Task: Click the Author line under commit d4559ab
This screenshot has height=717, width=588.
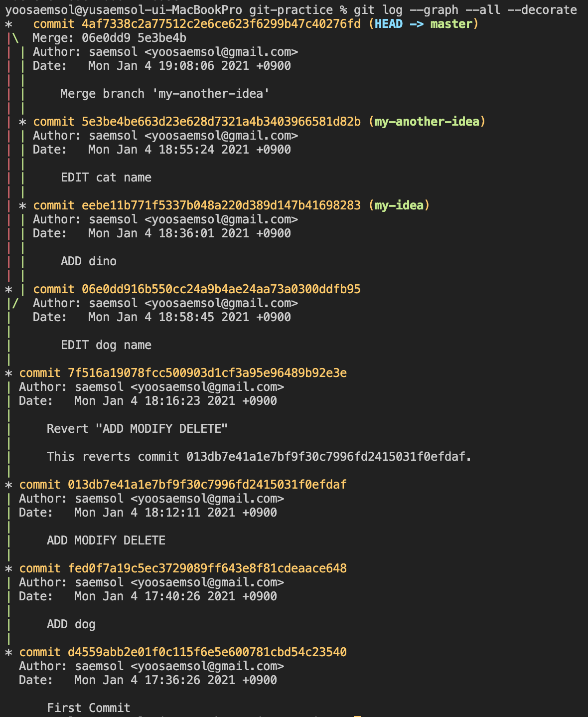Action: click(x=151, y=666)
